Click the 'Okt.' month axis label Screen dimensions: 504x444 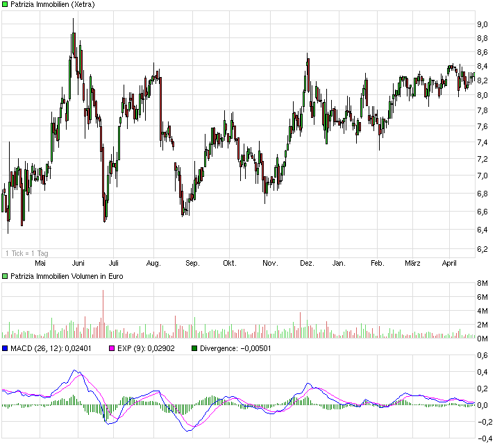pyautogui.click(x=230, y=263)
